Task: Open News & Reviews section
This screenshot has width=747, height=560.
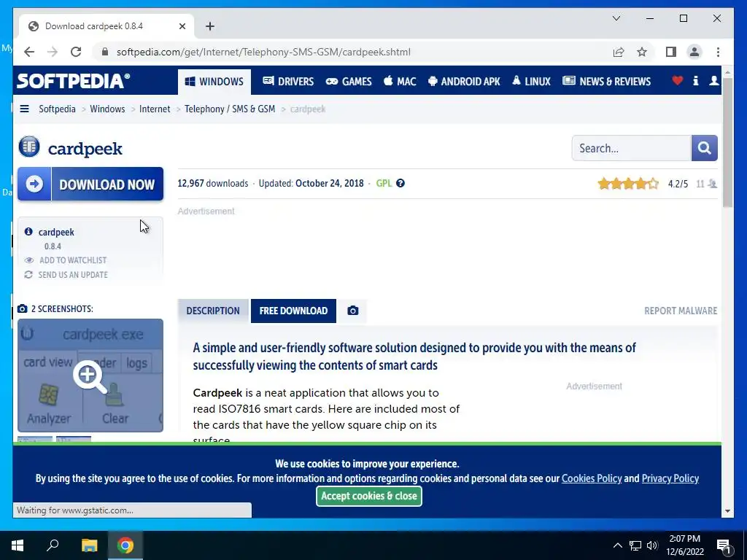Action: coord(606,82)
